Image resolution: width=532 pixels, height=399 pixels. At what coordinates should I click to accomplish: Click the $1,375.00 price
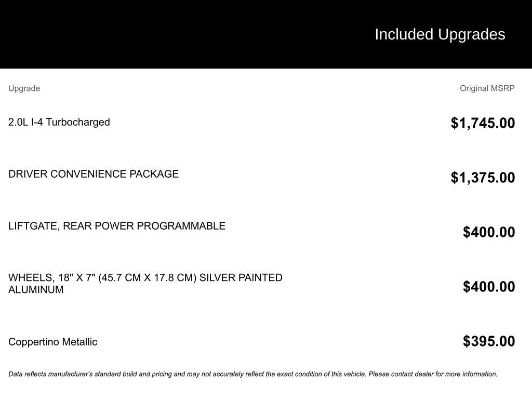coord(483,178)
